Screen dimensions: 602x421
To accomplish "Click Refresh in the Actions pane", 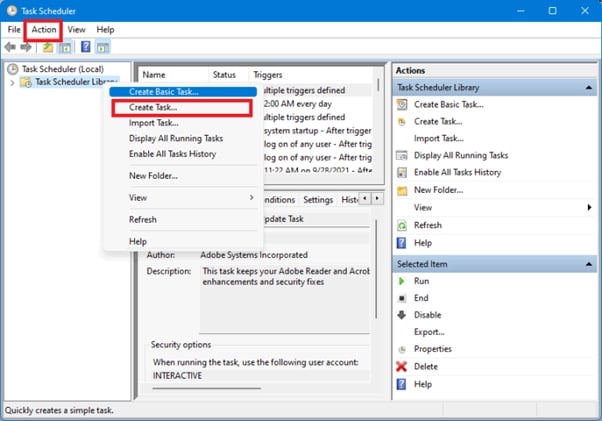I will pyautogui.click(x=427, y=225).
